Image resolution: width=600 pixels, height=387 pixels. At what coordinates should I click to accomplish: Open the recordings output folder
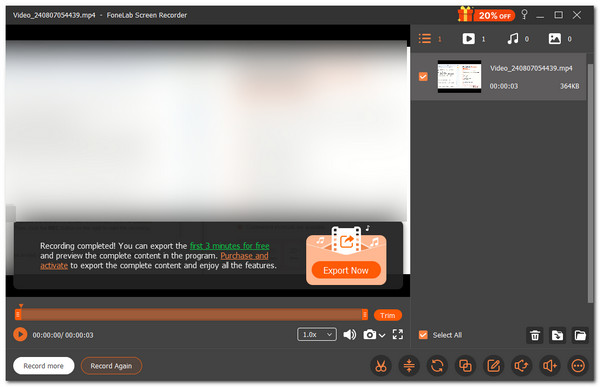click(580, 335)
